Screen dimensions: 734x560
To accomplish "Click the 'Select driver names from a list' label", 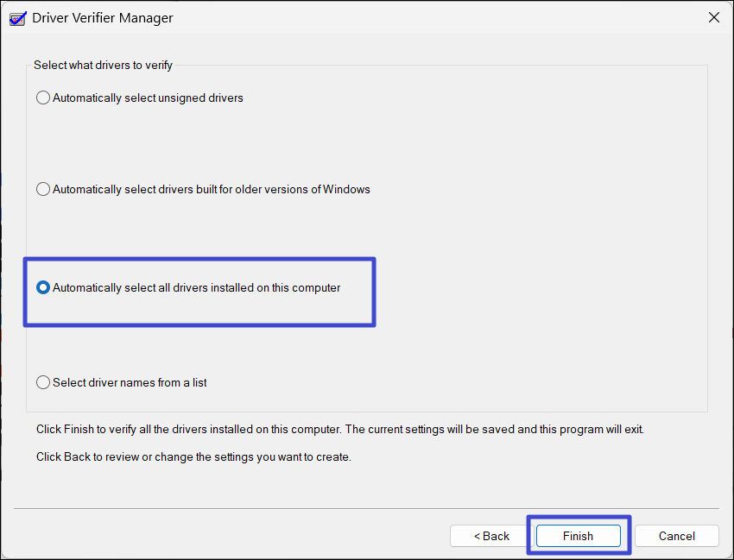I will pyautogui.click(x=130, y=382).
